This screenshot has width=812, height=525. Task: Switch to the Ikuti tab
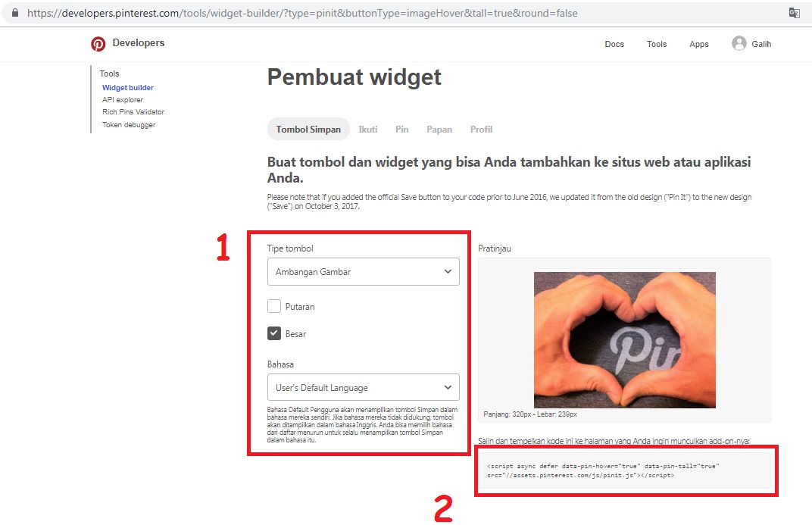pyautogui.click(x=367, y=130)
